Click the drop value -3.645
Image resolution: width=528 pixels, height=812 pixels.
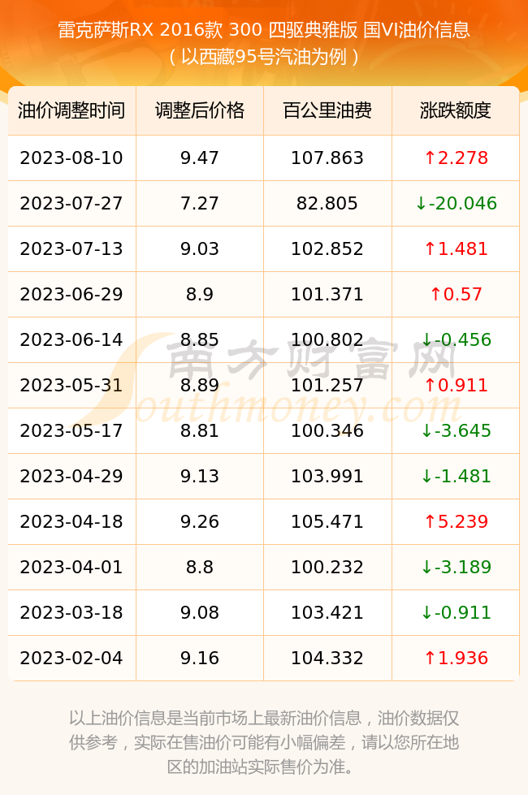point(456,431)
